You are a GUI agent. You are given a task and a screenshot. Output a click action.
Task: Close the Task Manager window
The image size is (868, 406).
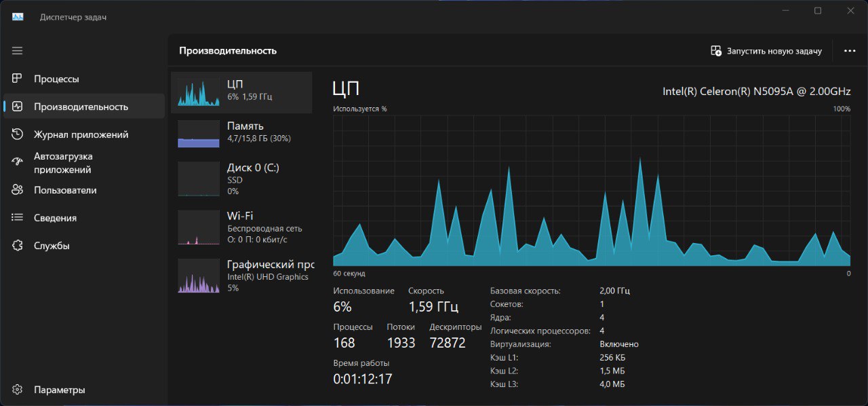[850, 10]
